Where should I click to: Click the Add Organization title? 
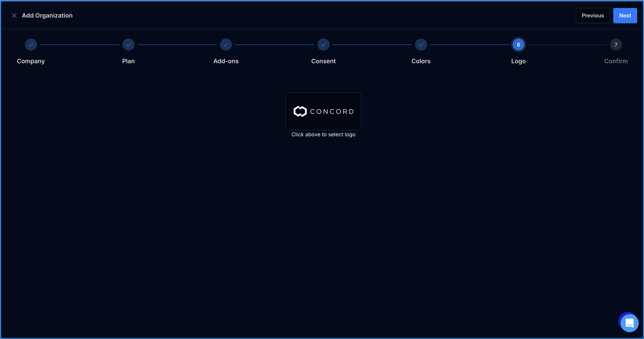coord(47,15)
